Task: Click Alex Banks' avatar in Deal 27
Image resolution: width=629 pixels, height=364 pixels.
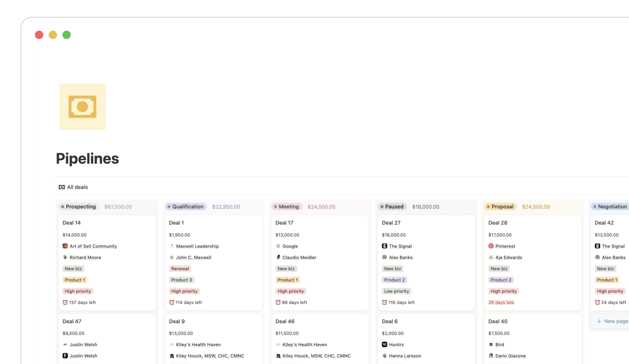Action: pos(384,257)
